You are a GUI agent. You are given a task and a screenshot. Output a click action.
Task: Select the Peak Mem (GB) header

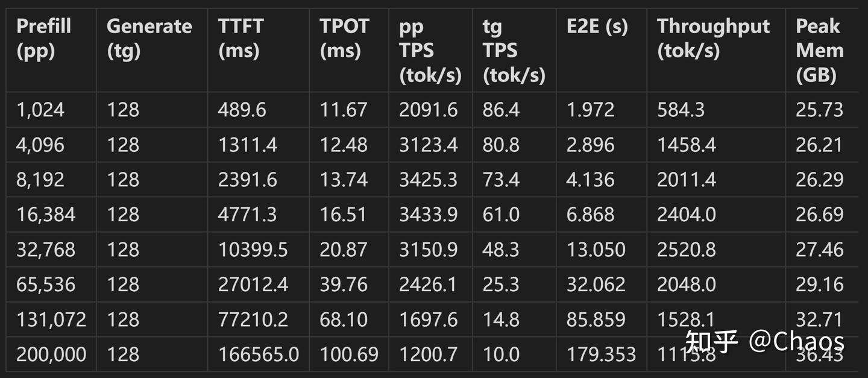point(820,51)
